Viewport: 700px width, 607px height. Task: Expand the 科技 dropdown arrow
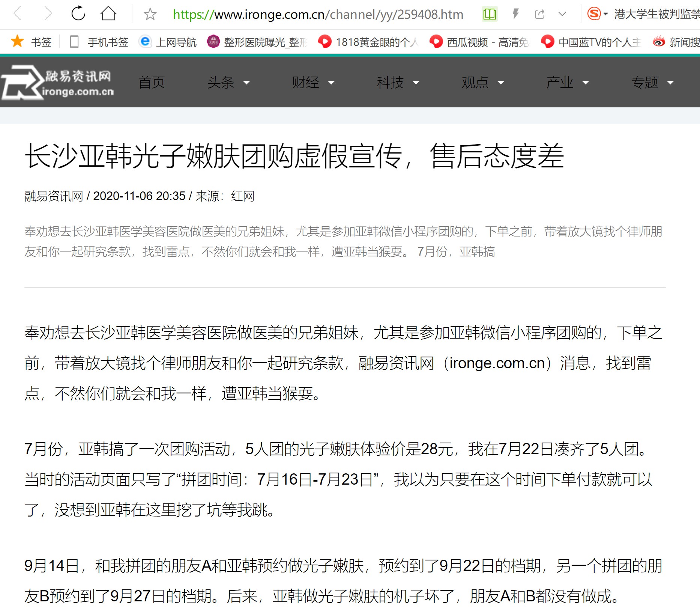[416, 83]
